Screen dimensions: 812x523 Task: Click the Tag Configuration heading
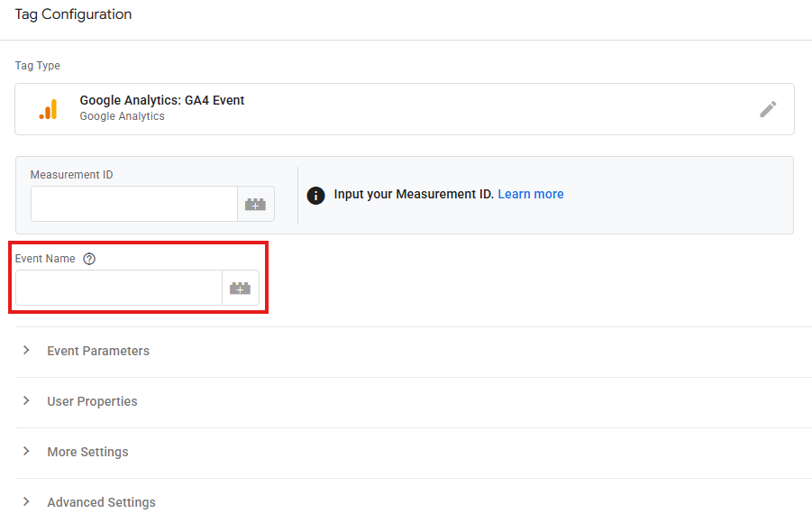coord(74,14)
